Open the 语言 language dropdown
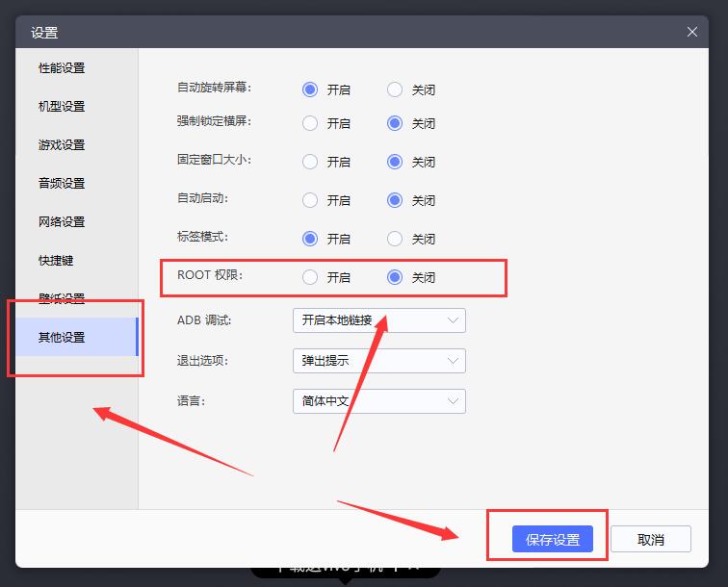Image resolution: width=728 pixels, height=587 pixels. coord(378,401)
